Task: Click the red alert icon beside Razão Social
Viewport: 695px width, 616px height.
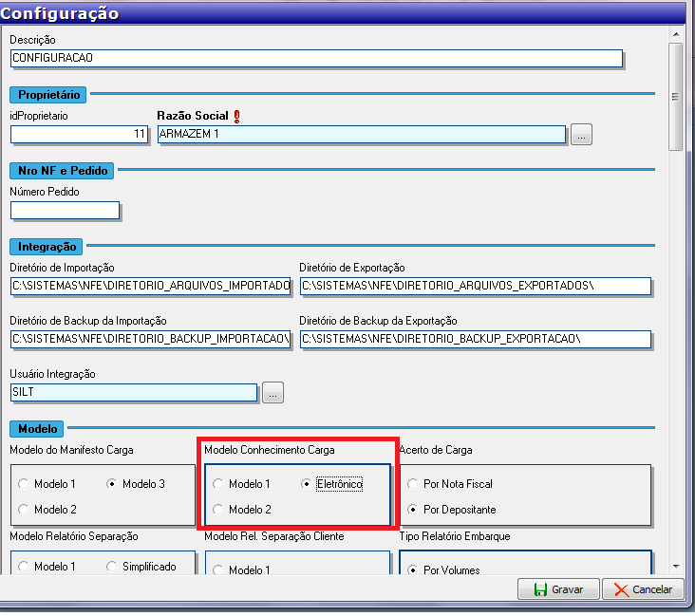Action: coord(236,116)
